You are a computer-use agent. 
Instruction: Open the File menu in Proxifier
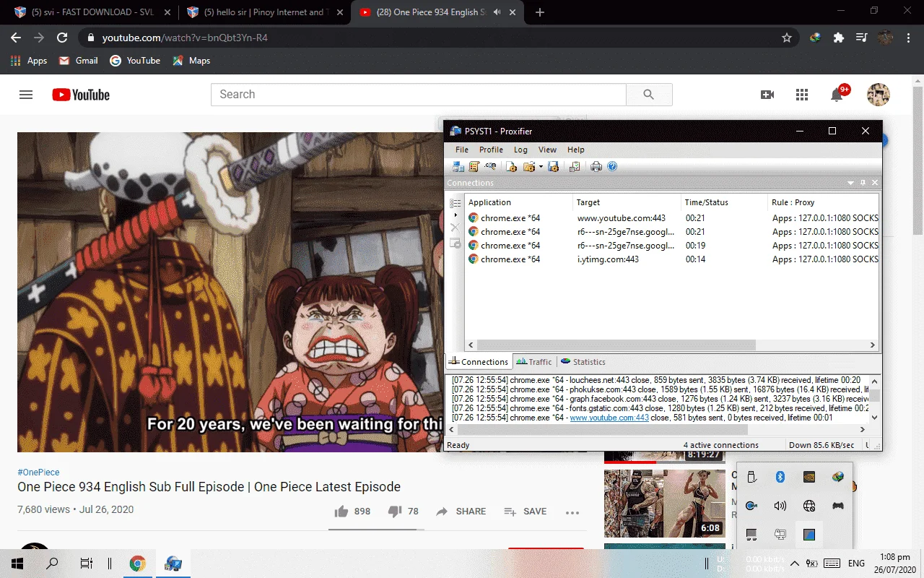(x=462, y=150)
